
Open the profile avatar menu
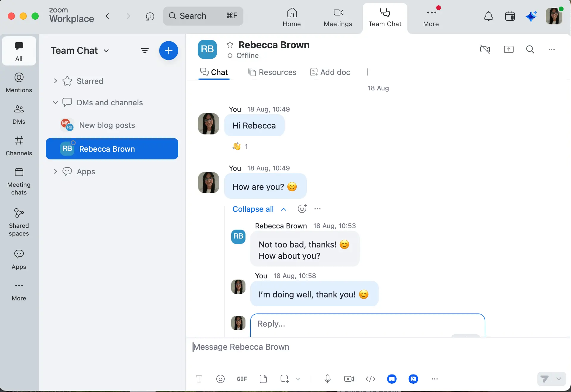[x=554, y=16]
